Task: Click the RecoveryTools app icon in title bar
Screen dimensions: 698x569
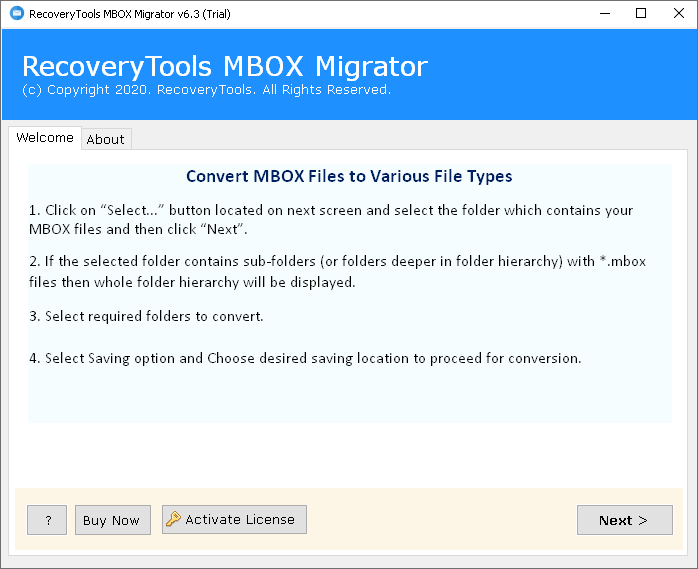Action: pos(17,13)
